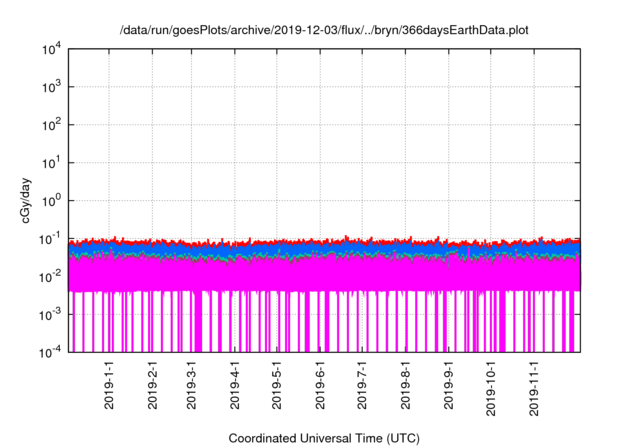Click the Coordinated Universal Time (UTC) axis label
Screen dimensions: 640x448
coord(325,438)
